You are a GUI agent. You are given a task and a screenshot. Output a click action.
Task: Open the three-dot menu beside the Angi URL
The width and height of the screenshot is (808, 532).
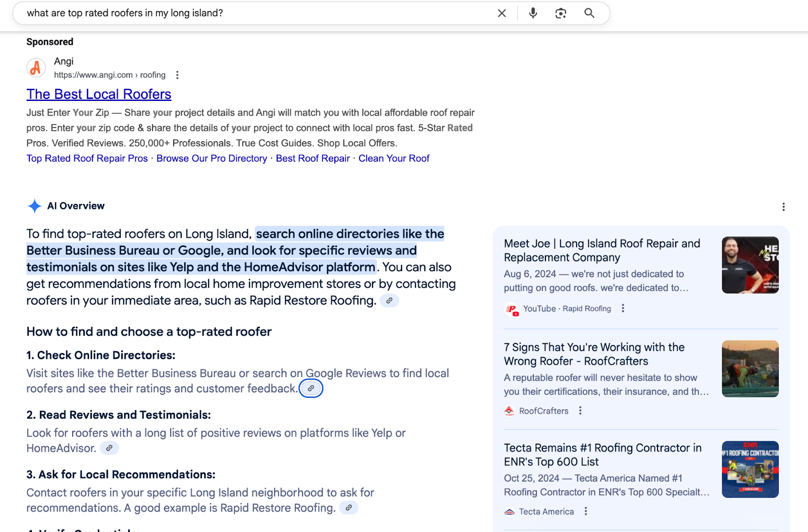point(177,75)
